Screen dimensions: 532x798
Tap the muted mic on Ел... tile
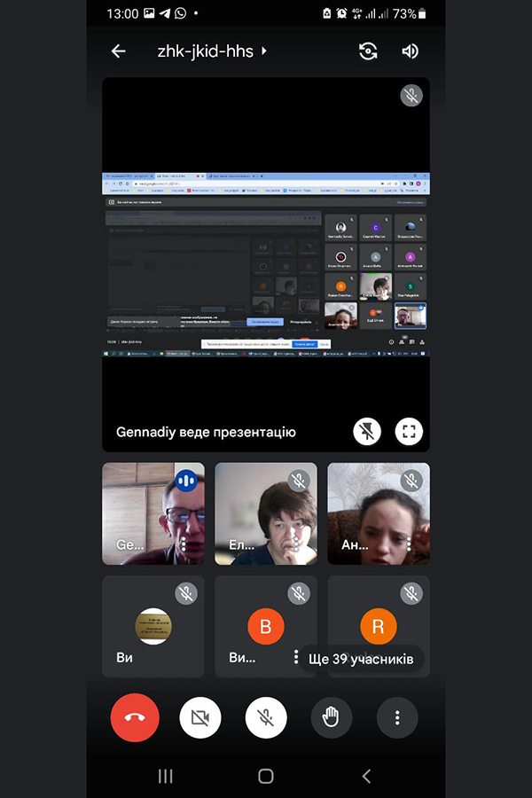pyautogui.click(x=299, y=481)
